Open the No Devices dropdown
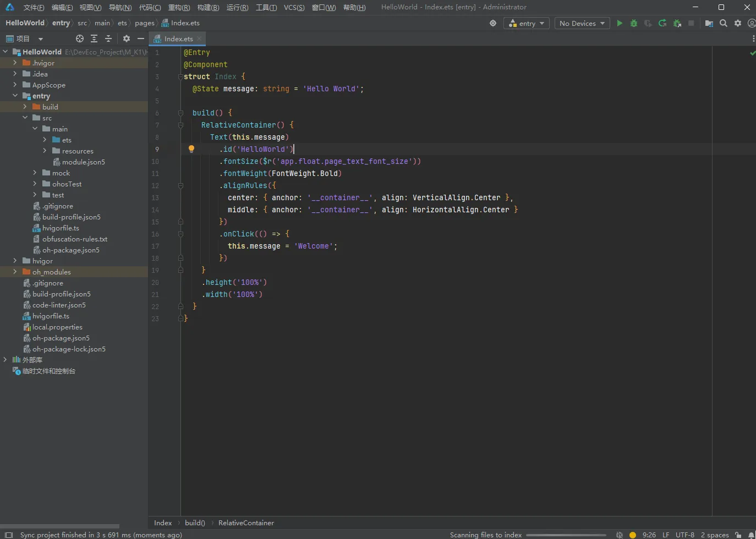The image size is (756, 539). click(x=582, y=23)
